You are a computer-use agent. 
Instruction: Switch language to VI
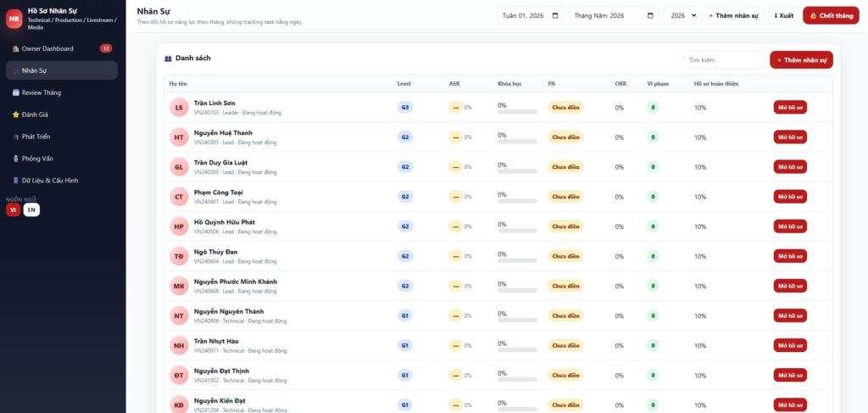pos(13,209)
